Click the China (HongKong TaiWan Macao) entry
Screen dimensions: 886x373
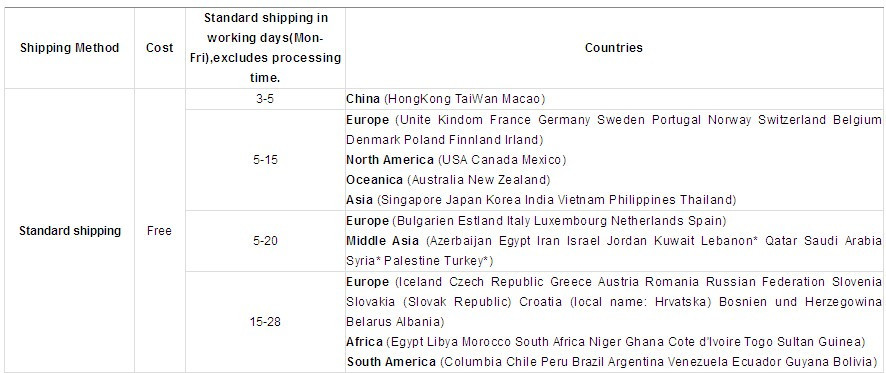pyautogui.click(x=445, y=99)
